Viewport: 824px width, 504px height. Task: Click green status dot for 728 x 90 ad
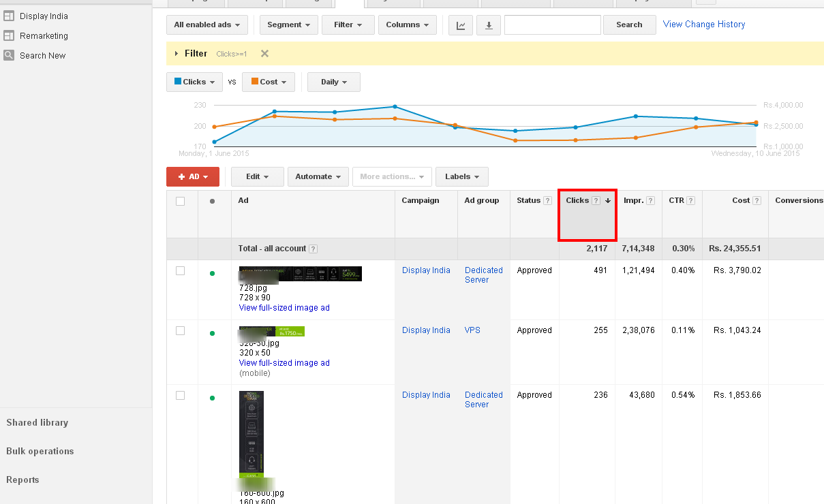[x=212, y=273]
